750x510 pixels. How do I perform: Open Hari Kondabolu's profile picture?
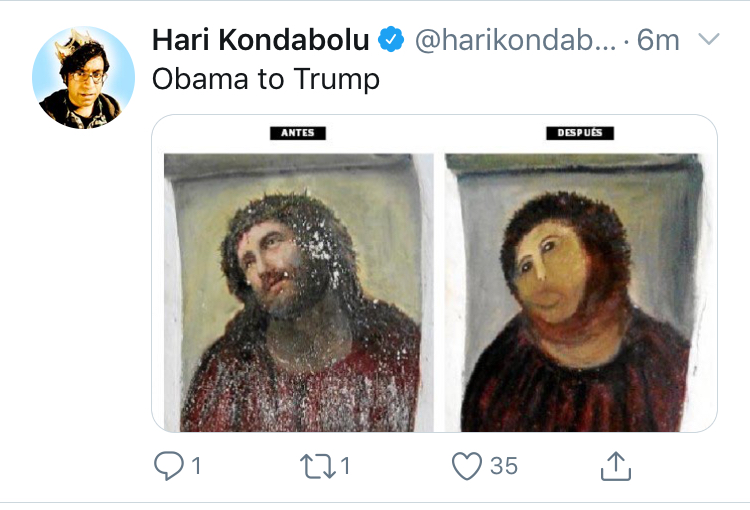[83, 78]
